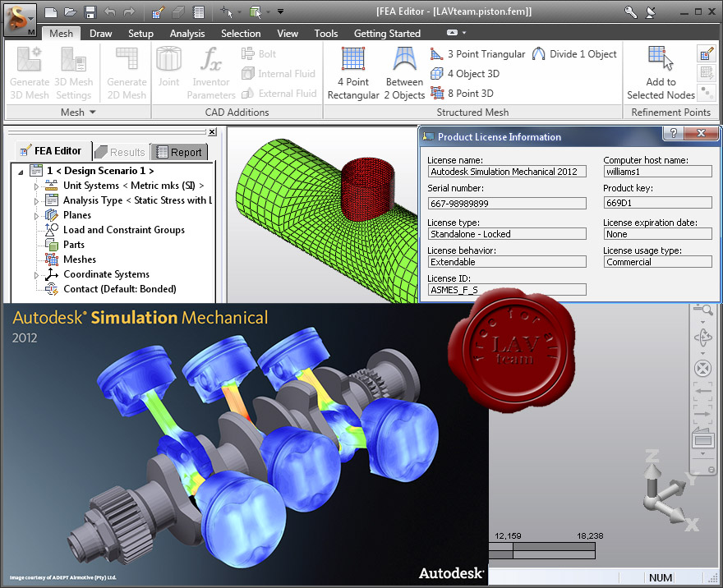Open dropdown next to selection arrow tool
Screen dimensions: 723x588
(239, 12)
